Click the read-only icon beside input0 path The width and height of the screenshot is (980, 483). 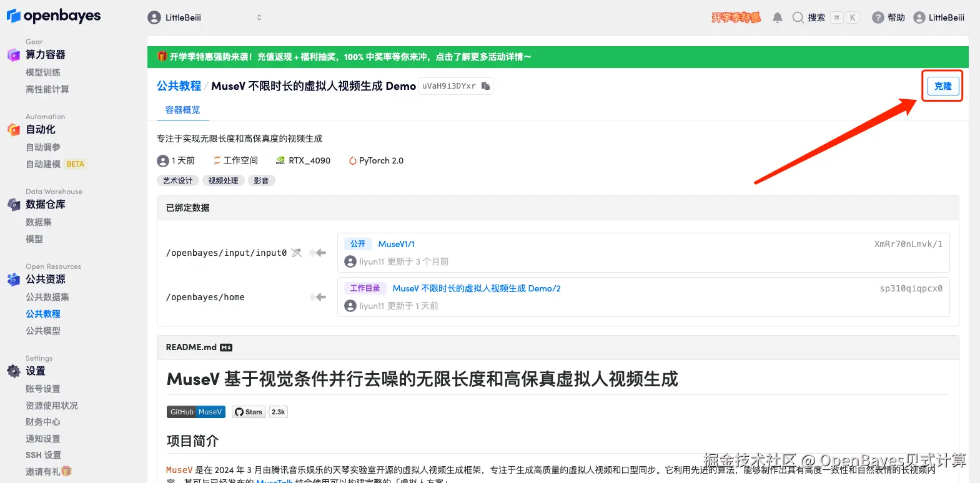point(297,253)
